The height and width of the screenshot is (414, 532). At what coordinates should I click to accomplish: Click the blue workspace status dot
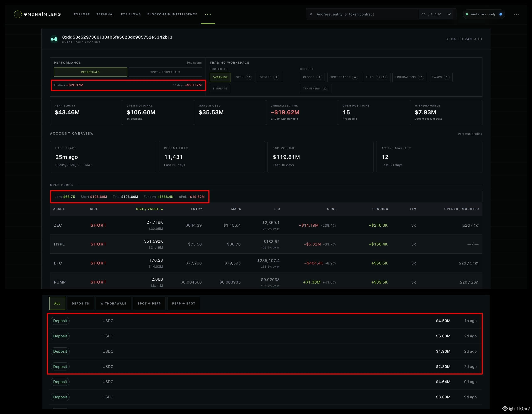pos(501,14)
